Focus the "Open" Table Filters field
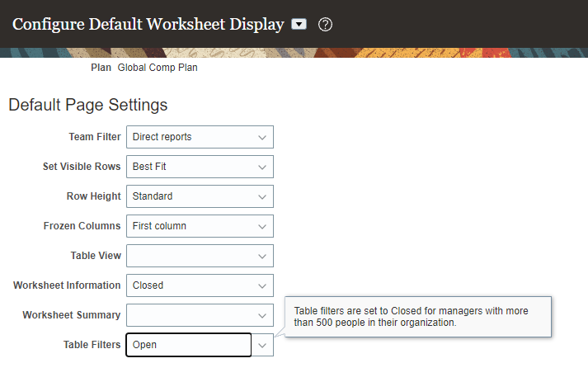The height and width of the screenshot is (382, 588). click(x=188, y=345)
